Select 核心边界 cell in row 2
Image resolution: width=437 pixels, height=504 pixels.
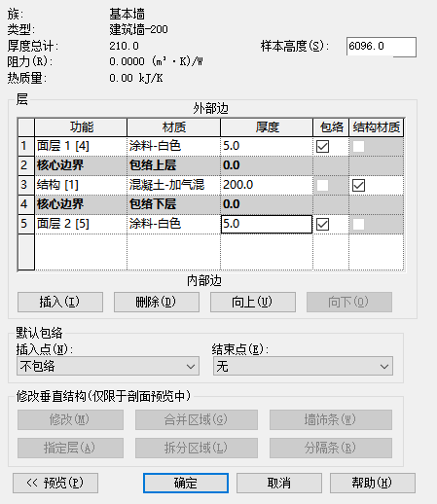click(x=81, y=165)
